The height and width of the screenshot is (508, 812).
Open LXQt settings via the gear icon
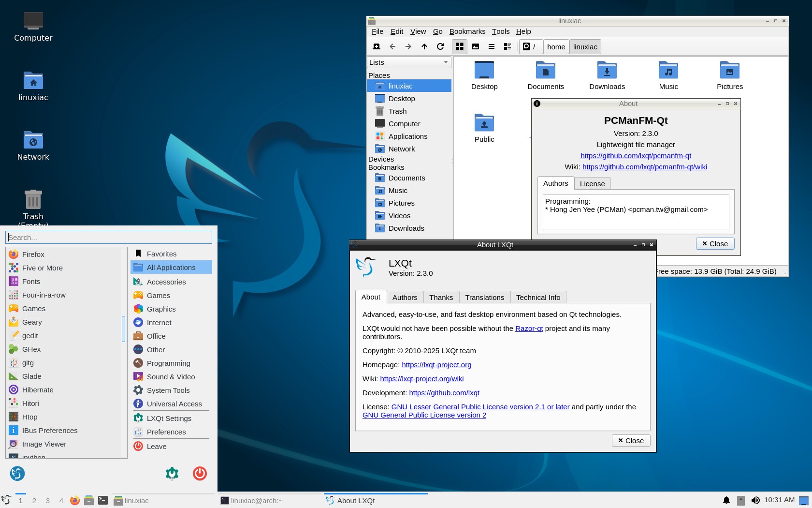[x=172, y=473]
